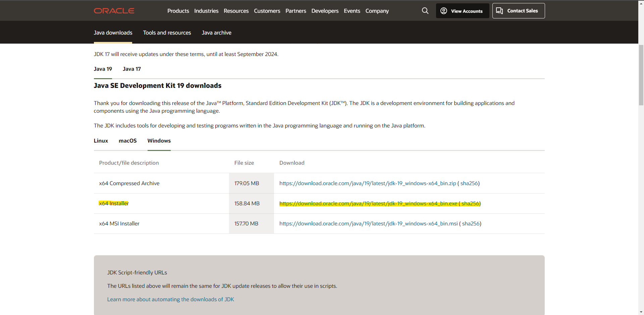The image size is (644, 315).
Task: Click sha256 link for the msi installer
Action: [x=471, y=223]
